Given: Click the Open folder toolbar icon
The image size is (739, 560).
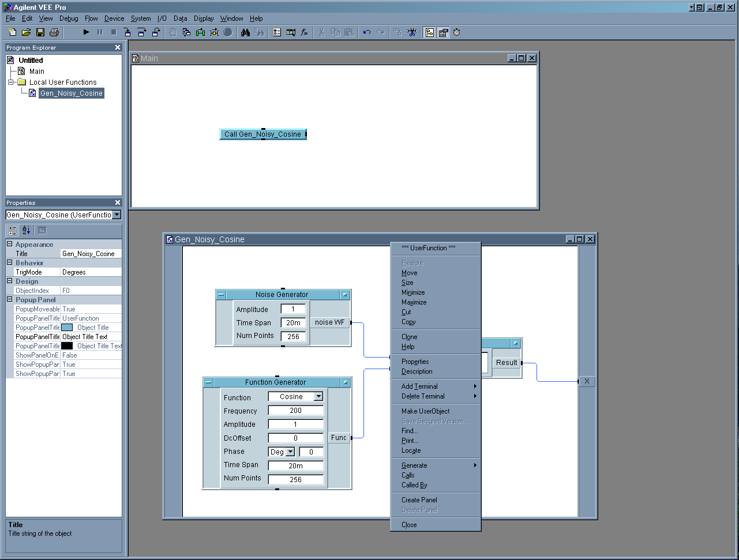Looking at the screenshot, I should [27, 32].
